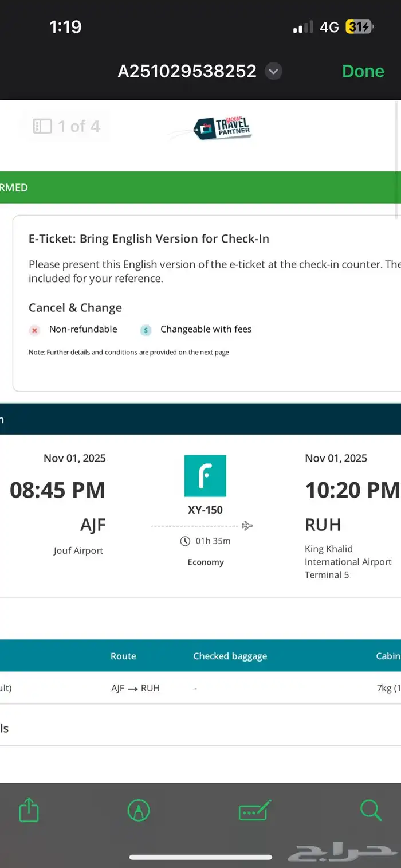Viewport: 401px width, 868px height.
Task: Select the Route column header
Action: 123,656
